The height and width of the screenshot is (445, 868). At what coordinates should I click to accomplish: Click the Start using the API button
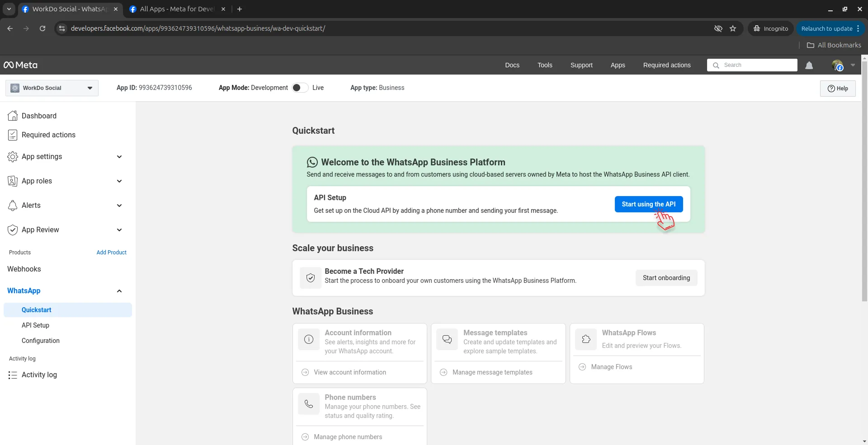[x=648, y=204]
